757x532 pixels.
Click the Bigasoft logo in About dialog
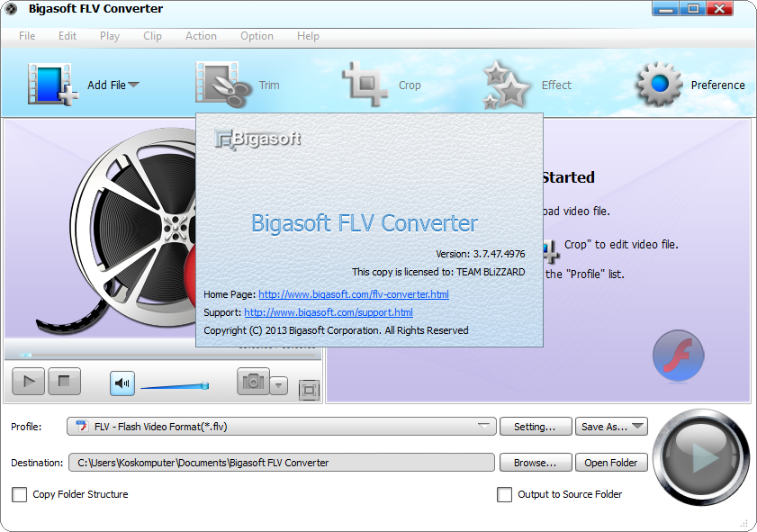257,140
